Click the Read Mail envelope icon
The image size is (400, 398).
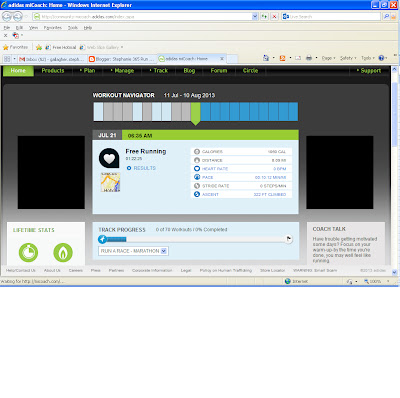click(298, 58)
